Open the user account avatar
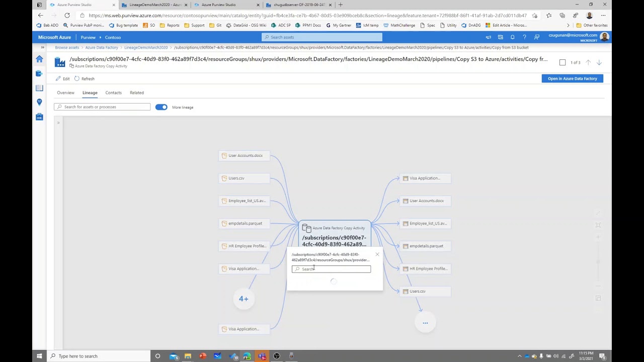Screen dimensions: 644x362 tap(604, 37)
